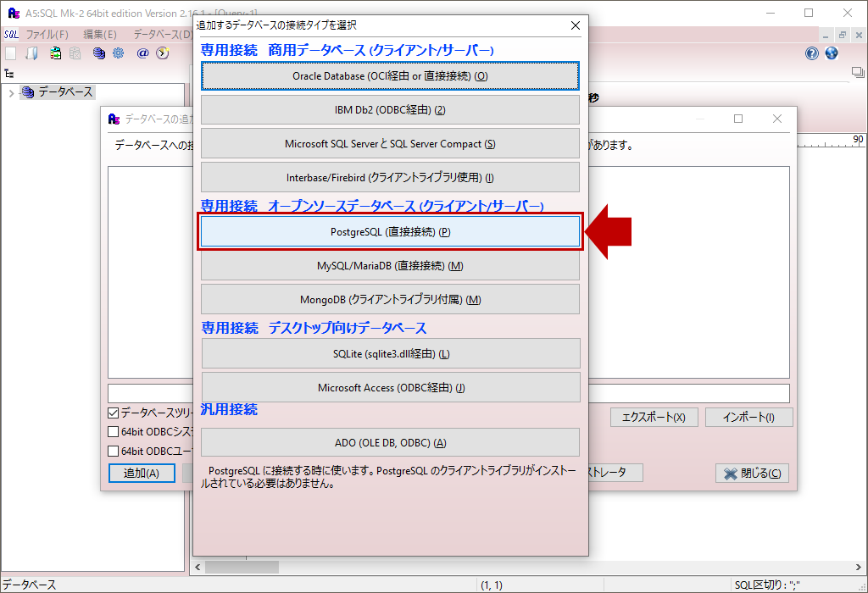
Task: Open settings via the blue gear icon
Action: click(x=119, y=53)
